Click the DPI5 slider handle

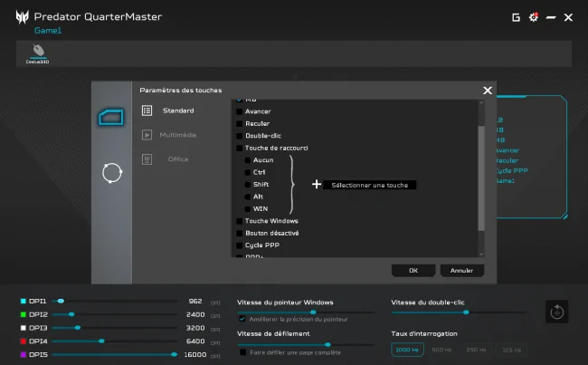pos(174,354)
